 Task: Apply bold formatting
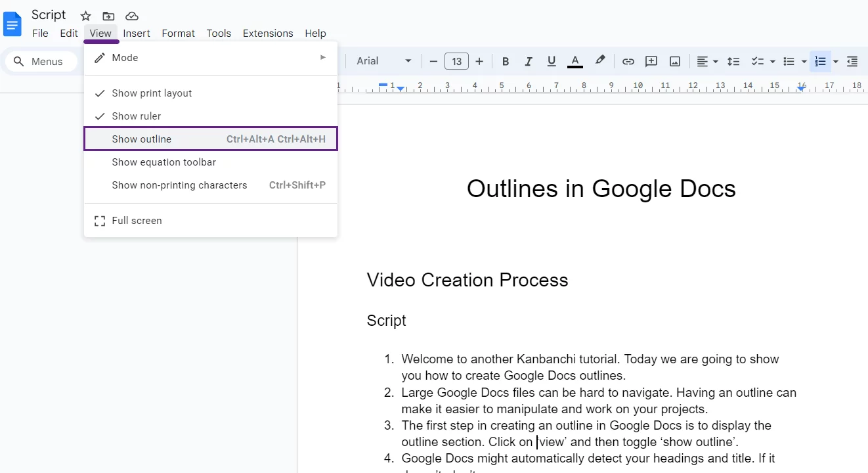point(506,61)
